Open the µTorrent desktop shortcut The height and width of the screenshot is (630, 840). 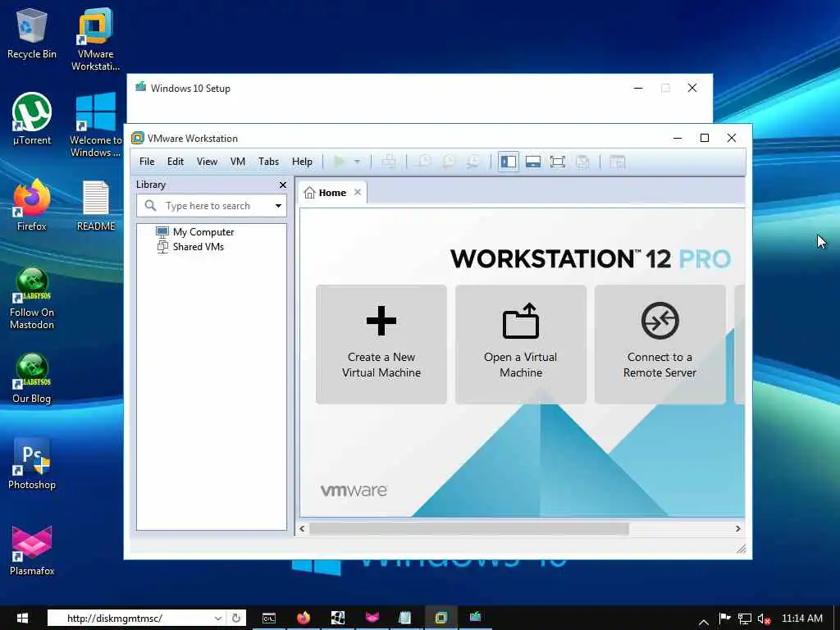pos(32,119)
